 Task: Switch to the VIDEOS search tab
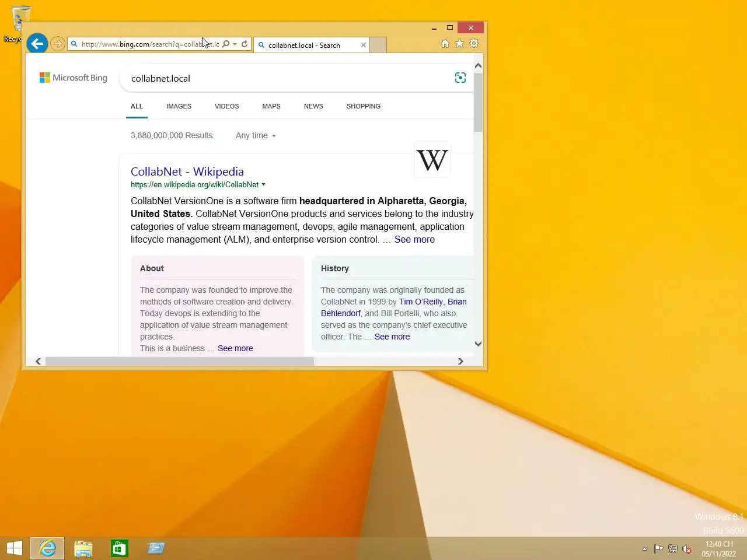click(226, 106)
